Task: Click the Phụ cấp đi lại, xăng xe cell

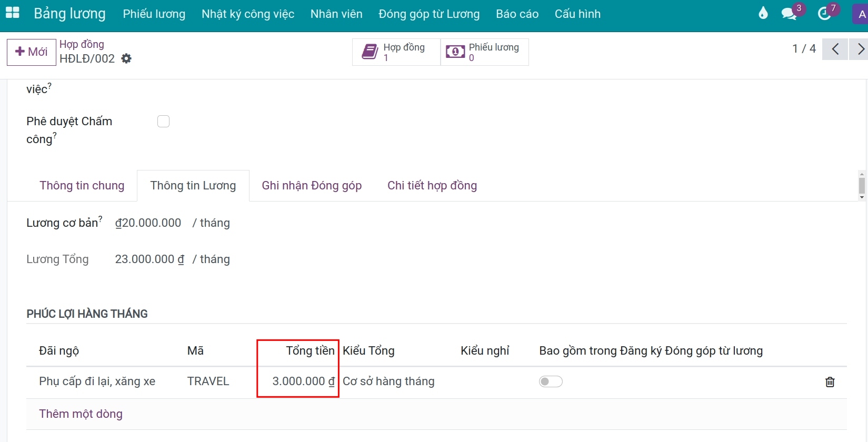Action: click(97, 381)
